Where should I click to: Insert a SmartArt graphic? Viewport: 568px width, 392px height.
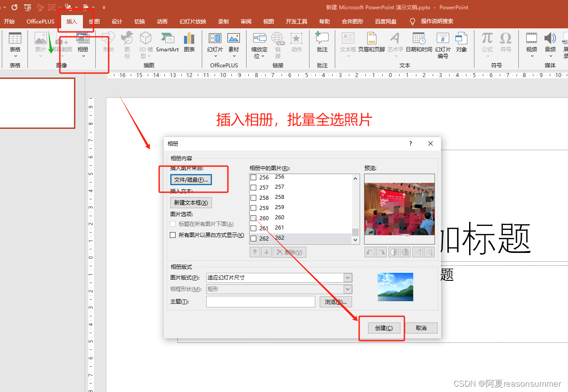[168, 43]
